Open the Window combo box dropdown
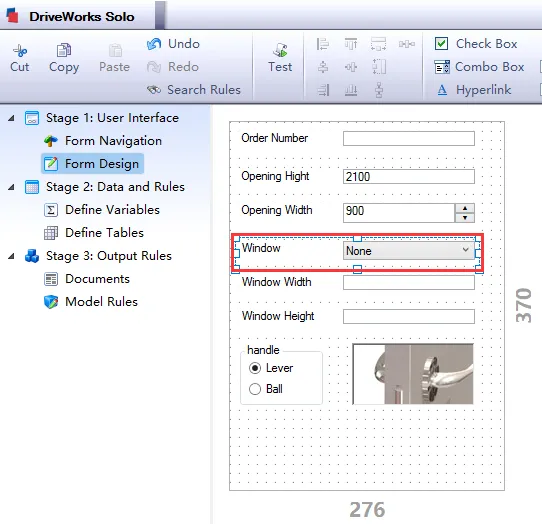Image resolution: width=542 pixels, height=524 pixels. coord(466,250)
